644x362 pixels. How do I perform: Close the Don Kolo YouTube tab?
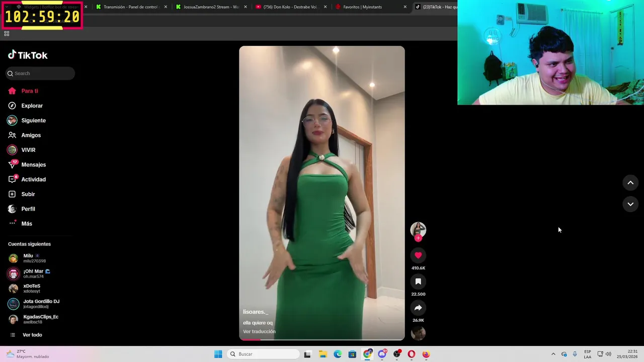[325, 7]
